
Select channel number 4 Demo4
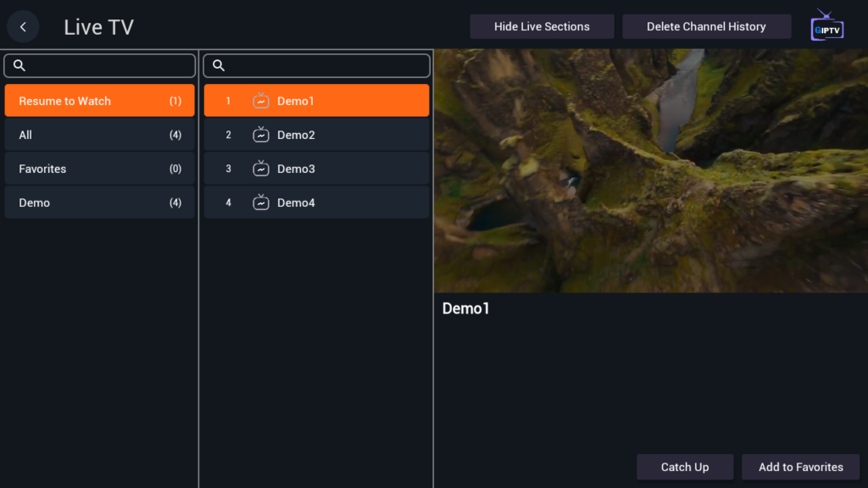[316, 202]
